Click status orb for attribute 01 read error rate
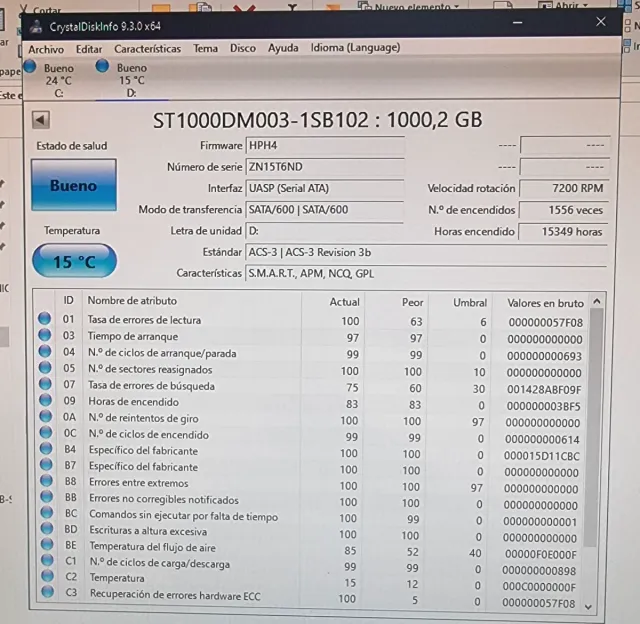The image size is (640, 624). click(x=45, y=320)
